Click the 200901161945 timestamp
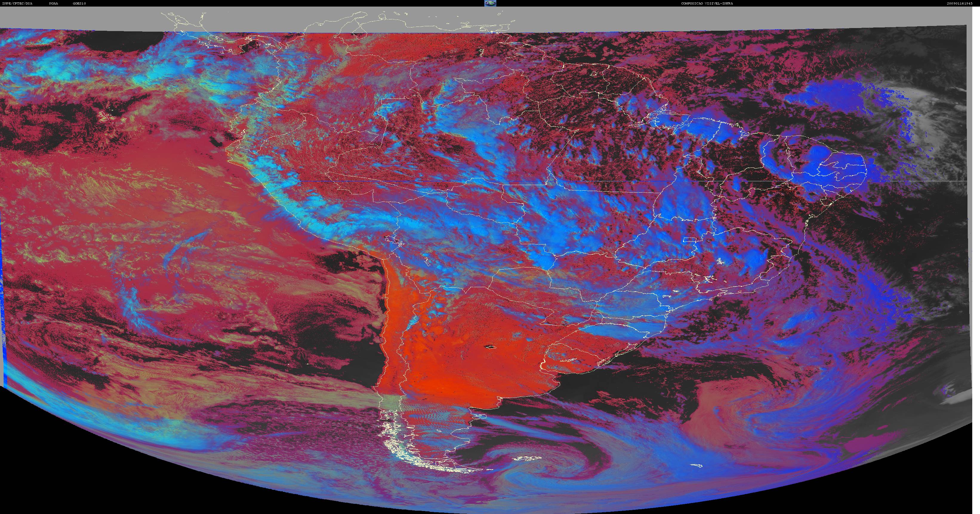980x514 pixels. tap(959, 3)
